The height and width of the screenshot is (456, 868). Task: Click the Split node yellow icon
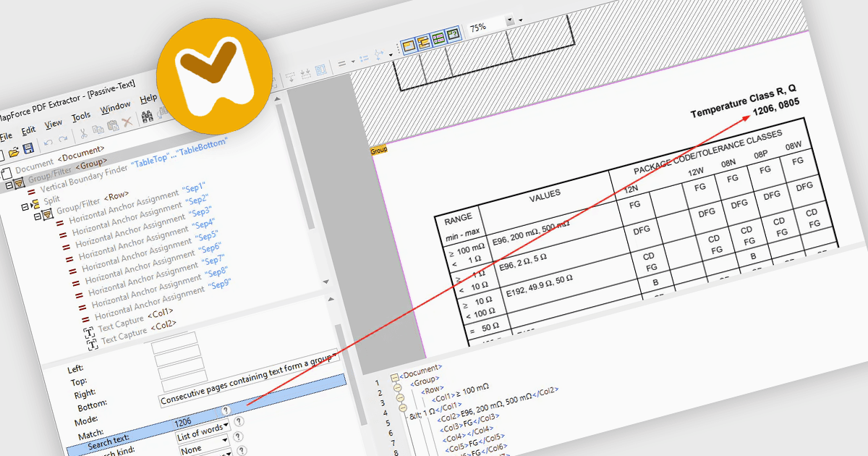[34, 204]
